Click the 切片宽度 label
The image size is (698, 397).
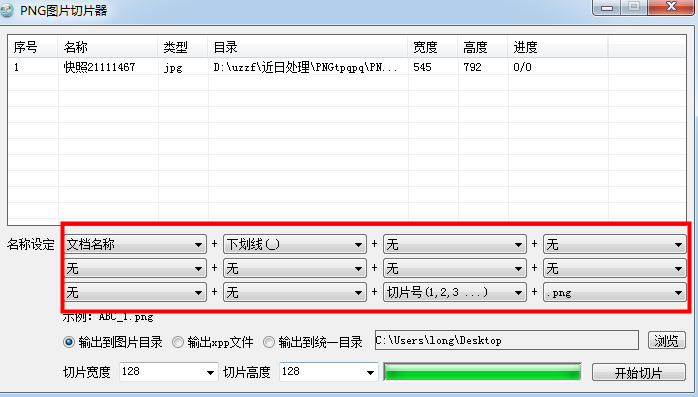tap(87, 372)
